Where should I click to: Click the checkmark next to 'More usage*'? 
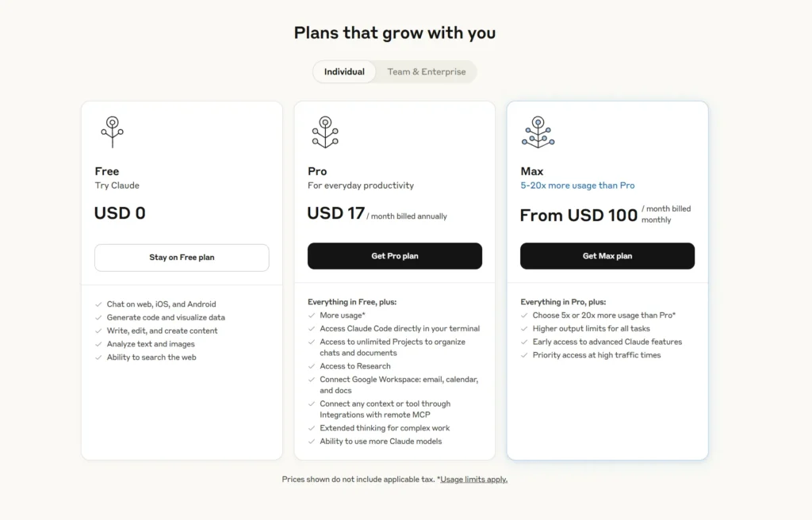(x=310, y=315)
